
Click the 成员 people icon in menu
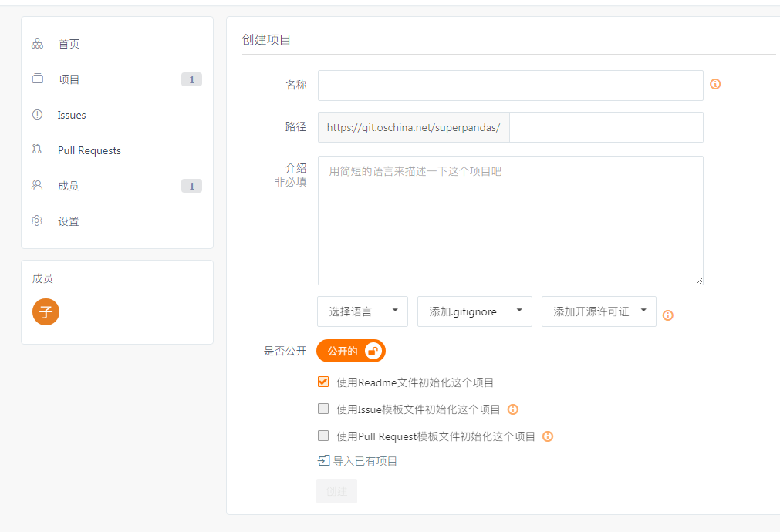tap(37, 185)
